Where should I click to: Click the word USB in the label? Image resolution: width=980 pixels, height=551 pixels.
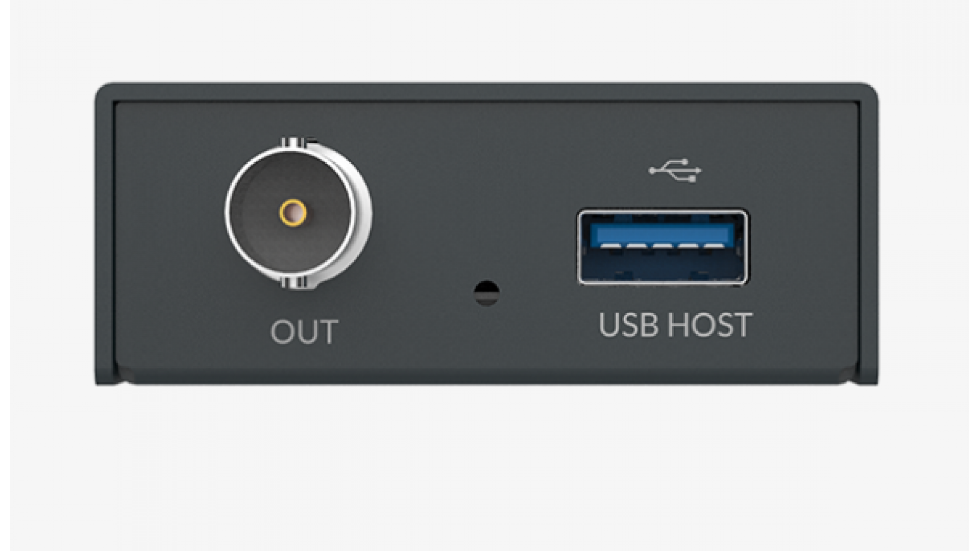(628, 324)
